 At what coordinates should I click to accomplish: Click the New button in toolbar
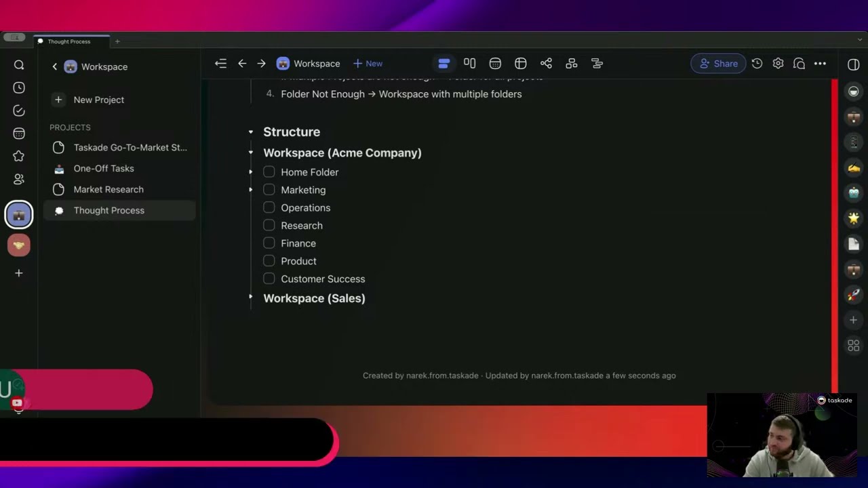(x=368, y=63)
